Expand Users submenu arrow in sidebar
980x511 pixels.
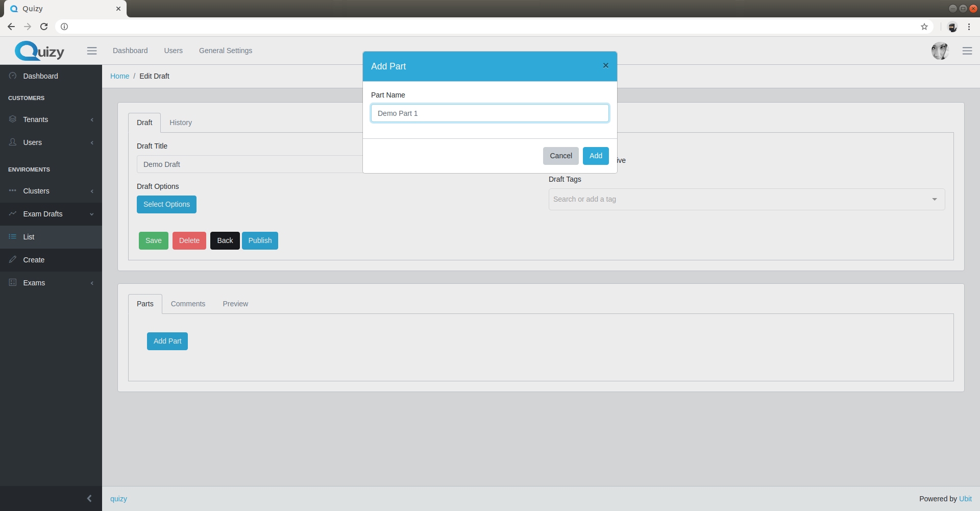click(x=92, y=142)
